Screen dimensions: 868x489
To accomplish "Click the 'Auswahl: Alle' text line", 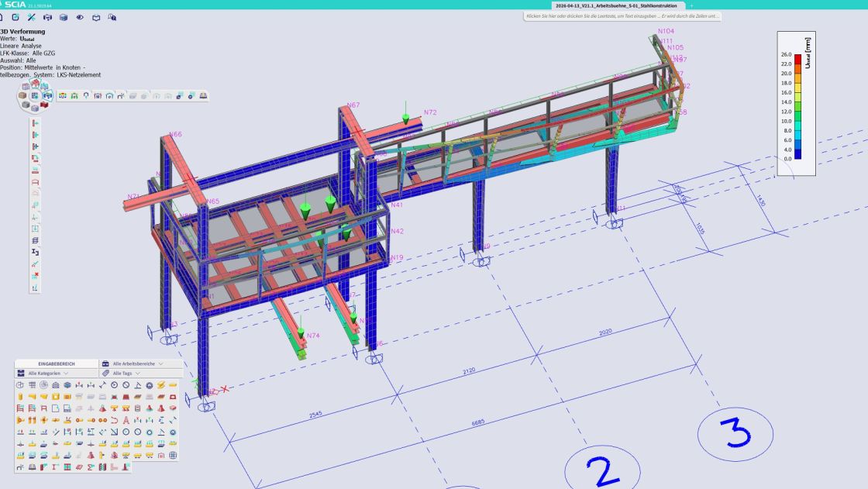I will click(x=18, y=60).
